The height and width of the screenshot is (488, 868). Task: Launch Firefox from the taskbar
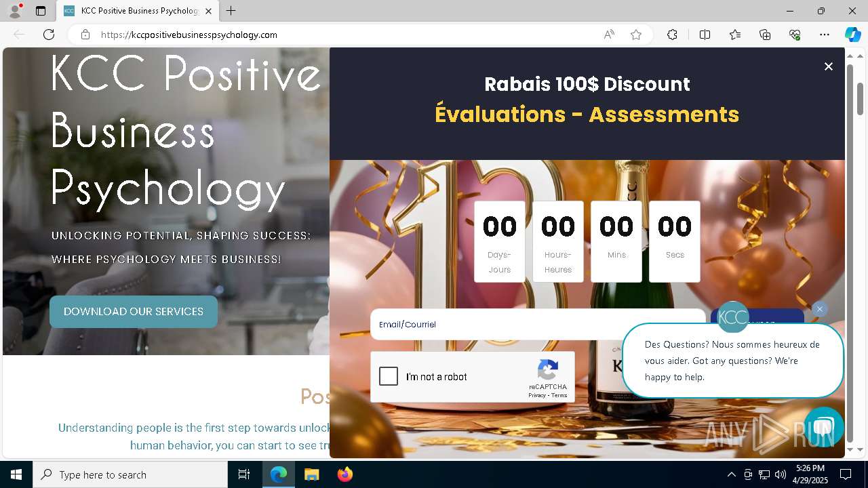[345, 474]
